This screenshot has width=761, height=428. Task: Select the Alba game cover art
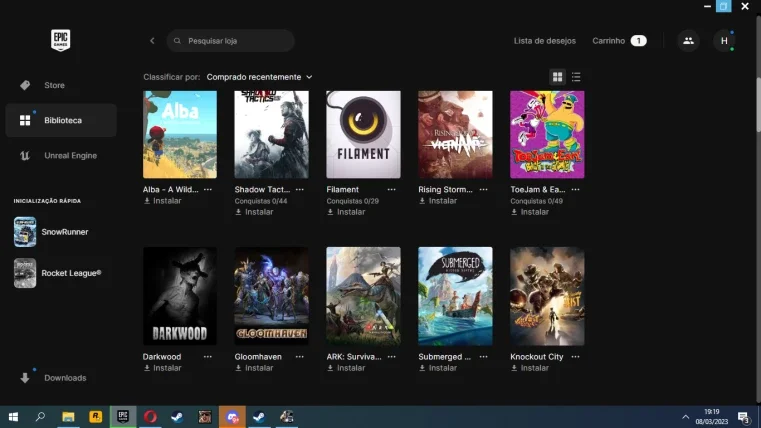180,134
